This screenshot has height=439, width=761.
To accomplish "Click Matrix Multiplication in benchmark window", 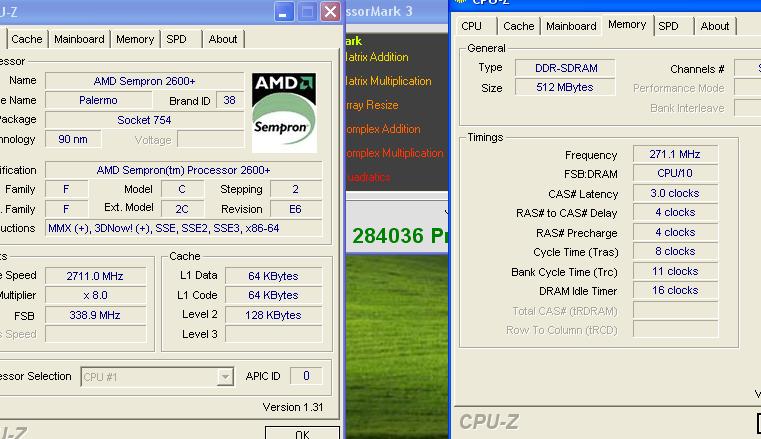I will pyautogui.click(x=389, y=81).
